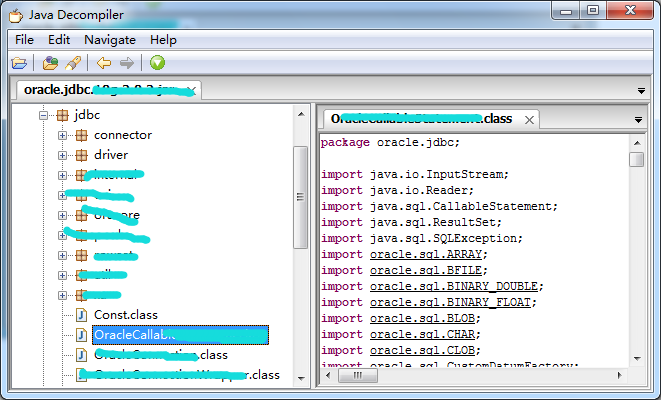661x400 pixels.
Task: Click the code panel scroll left arrow
Action: 328,375
